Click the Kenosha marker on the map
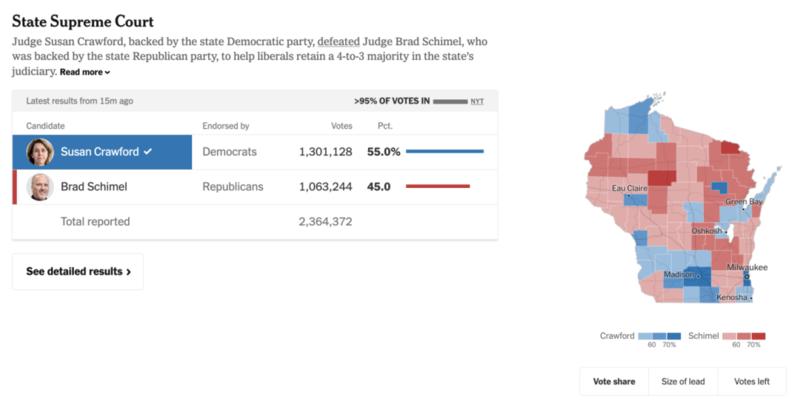The height and width of the screenshot is (419, 800). [751, 298]
